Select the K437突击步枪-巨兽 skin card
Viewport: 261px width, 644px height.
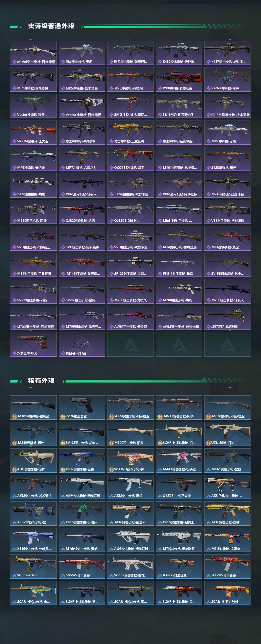coord(82,461)
